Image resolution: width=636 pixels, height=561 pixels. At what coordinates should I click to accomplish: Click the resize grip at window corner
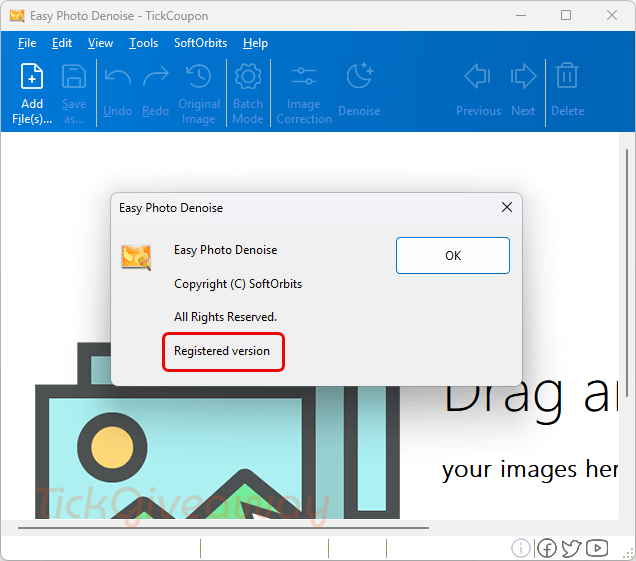[x=629, y=554]
